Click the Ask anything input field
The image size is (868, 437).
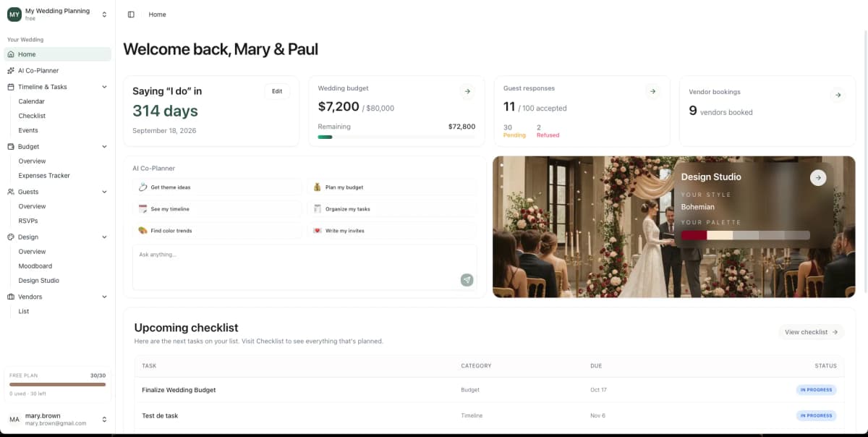pos(217,255)
